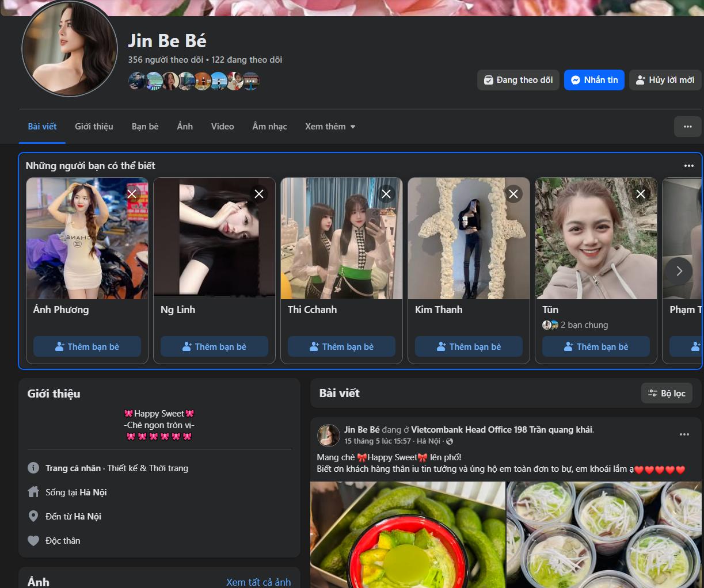Switch to the Ảnh tab
Screen dimensions: 704x588
[x=184, y=126]
